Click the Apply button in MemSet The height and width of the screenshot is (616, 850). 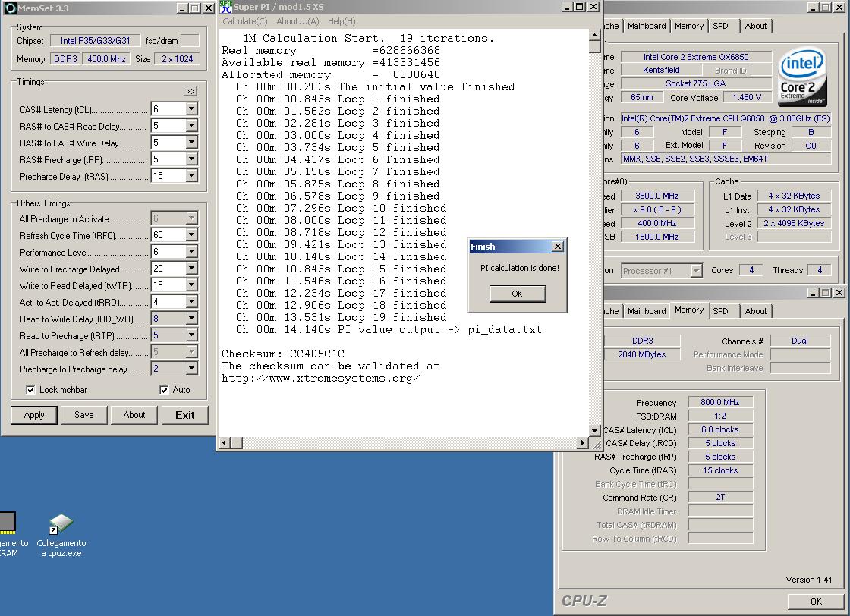[x=34, y=415]
